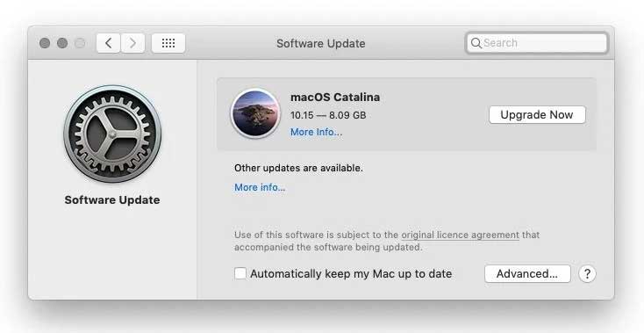Close the window with the first traffic-light button
644x333 pixels.
45,43
